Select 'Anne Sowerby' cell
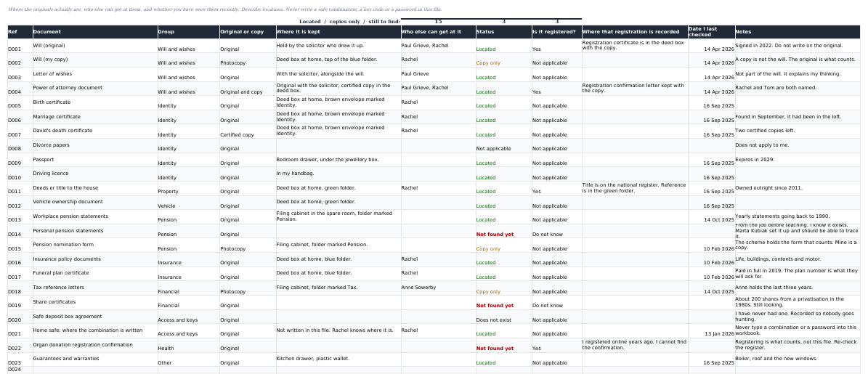This screenshot has width=868, height=374. click(x=439, y=288)
